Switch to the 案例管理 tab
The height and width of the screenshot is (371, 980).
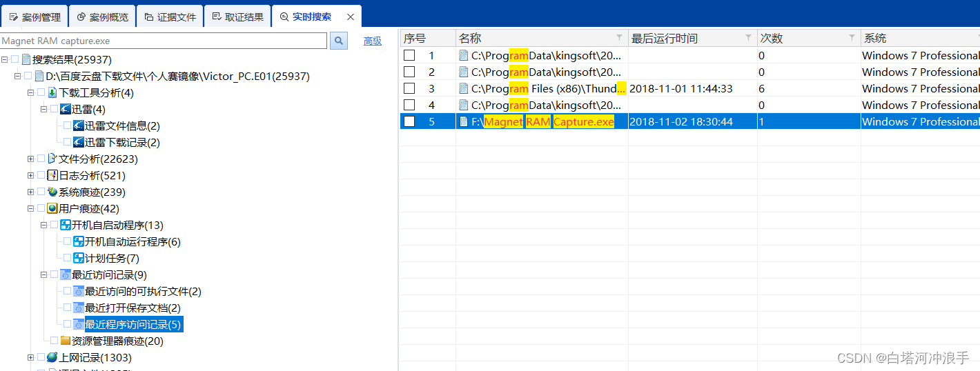(x=35, y=17)
